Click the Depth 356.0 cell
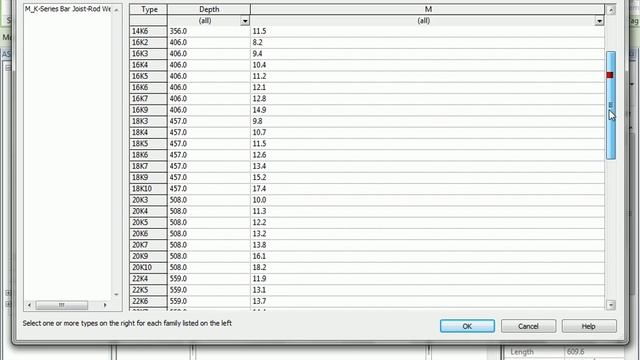The width and height of the screenshot is (640, 360). pyautogui.click(x=209, y=31)
